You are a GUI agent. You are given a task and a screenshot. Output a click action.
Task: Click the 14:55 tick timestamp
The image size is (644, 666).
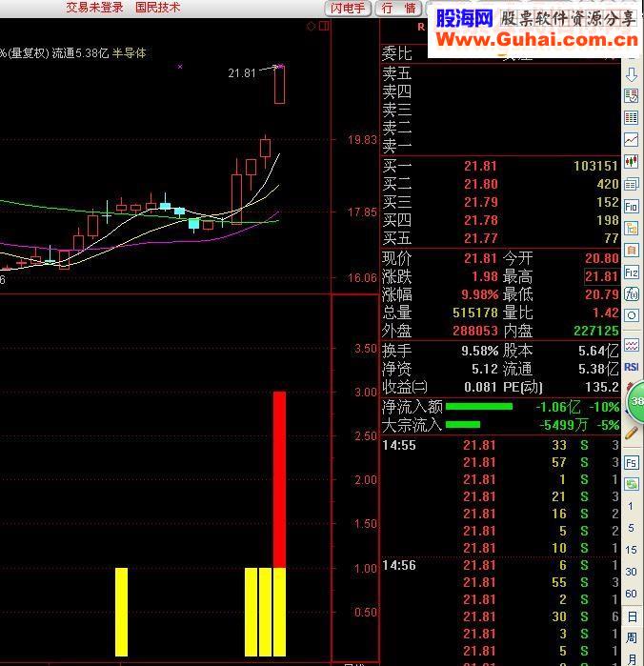398,445
